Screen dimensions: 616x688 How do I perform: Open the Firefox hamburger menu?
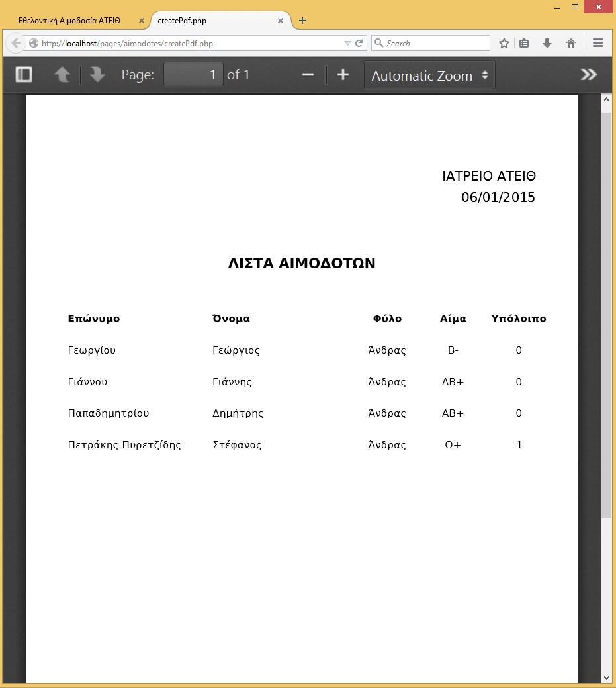click(x=598, y=42)
